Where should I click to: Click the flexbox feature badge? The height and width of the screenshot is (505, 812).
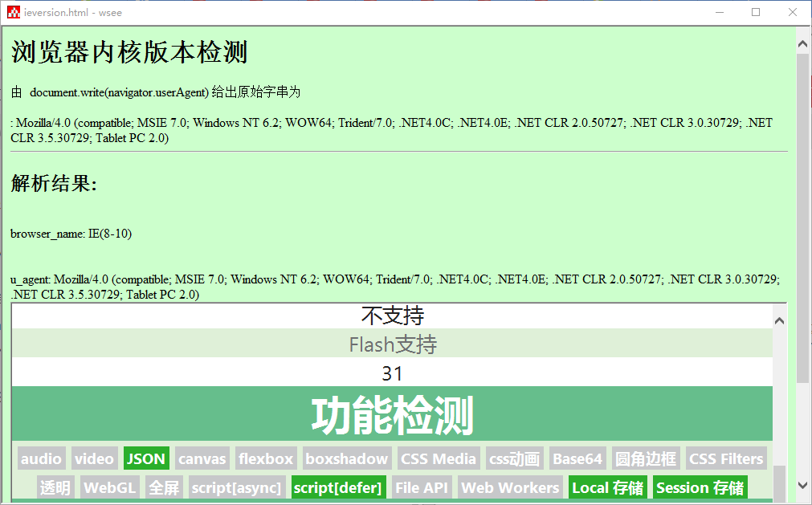266,458
